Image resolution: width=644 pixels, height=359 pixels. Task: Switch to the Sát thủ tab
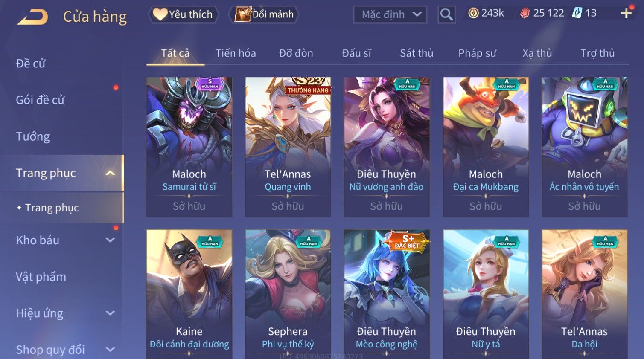pyautogui.click(x=417, y=53)
